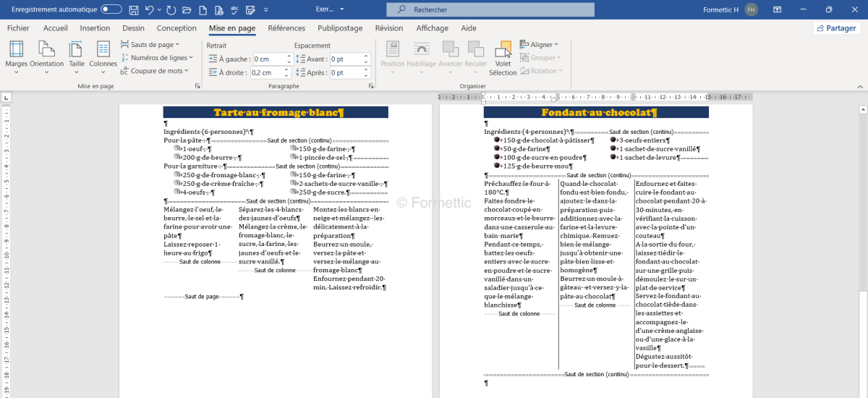Viewport: 868px width, 398px height.
Task: Click the spelling check abc icon
Action: [234, 10]
